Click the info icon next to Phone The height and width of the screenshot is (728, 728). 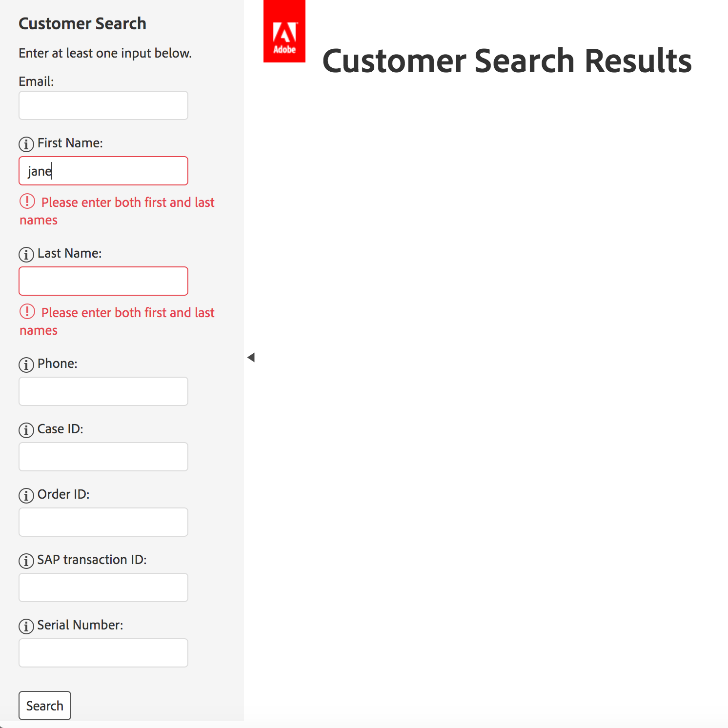26,365
